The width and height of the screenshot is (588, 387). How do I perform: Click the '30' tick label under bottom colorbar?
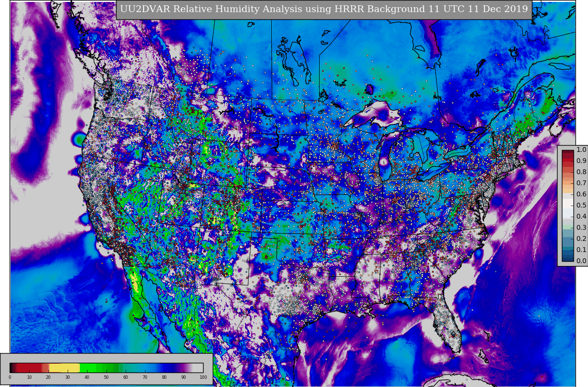[x=68, y=377]
